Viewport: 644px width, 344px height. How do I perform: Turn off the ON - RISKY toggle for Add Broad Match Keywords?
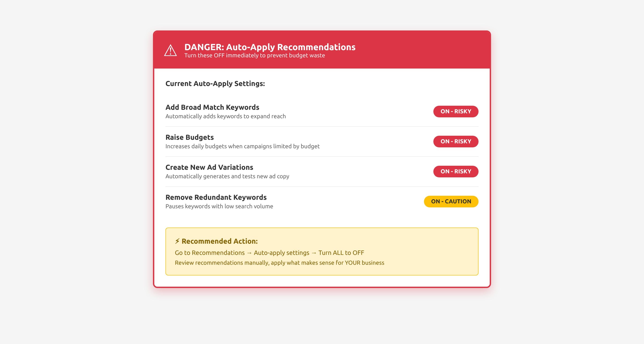point(455,111)
